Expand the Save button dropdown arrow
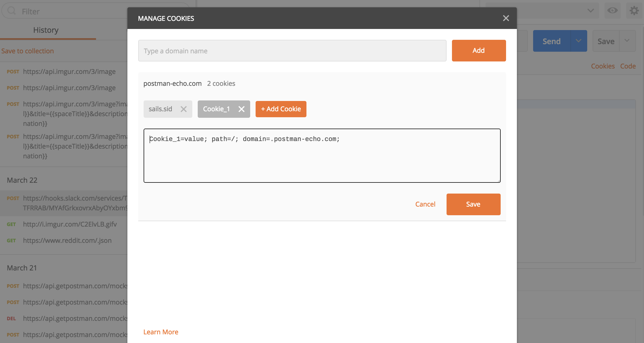644x343 pixels. (x=627, y=41)
